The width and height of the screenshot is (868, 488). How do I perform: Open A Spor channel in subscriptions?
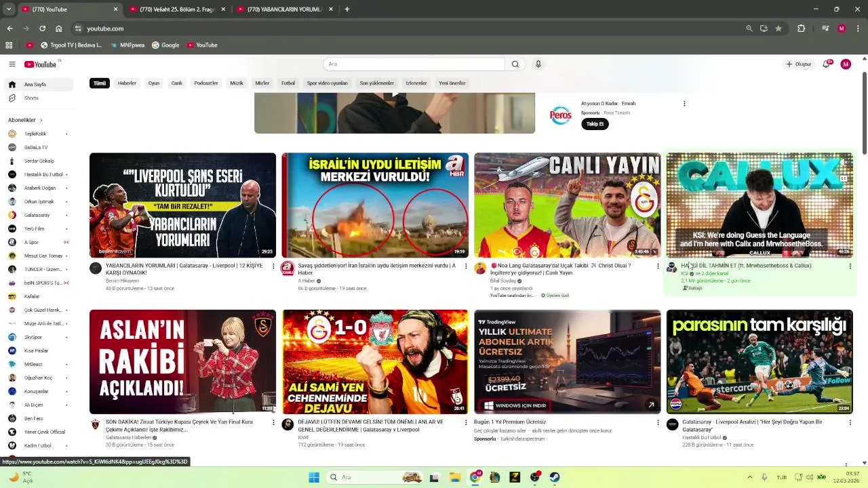pyautogui.click(x=38, y=242)
